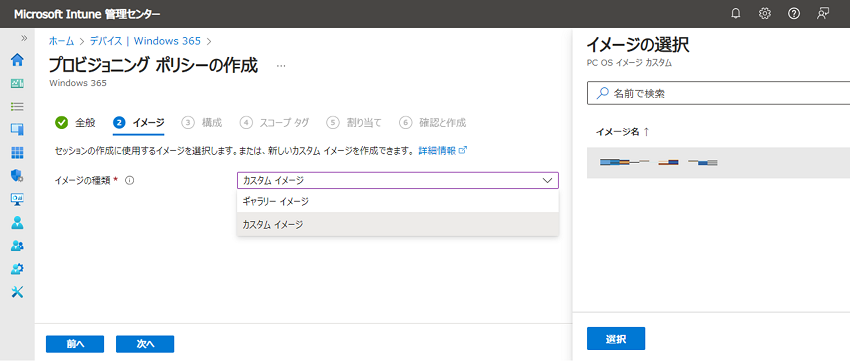Choose カスタム イメージ option in list
850x361 pixels.
(397, 224)
